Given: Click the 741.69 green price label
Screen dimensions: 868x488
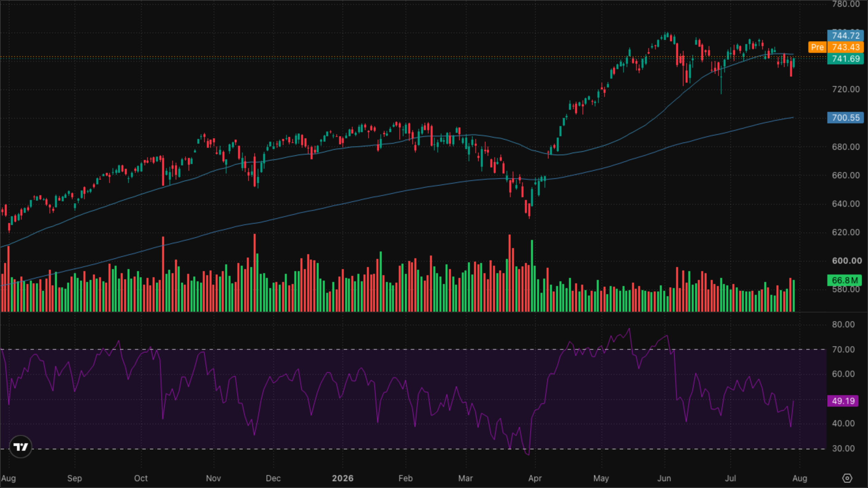Looking at the screenshot, I should [x=846, y=59].
